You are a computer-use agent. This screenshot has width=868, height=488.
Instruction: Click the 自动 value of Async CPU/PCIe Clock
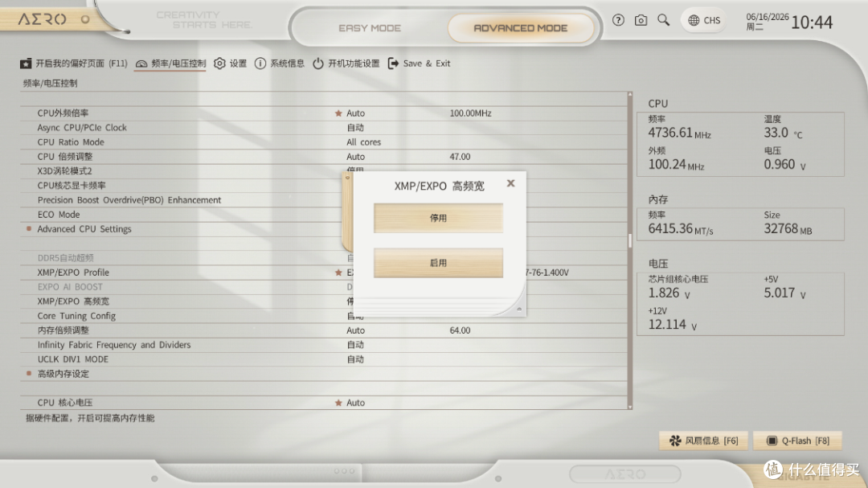(355, 127)
